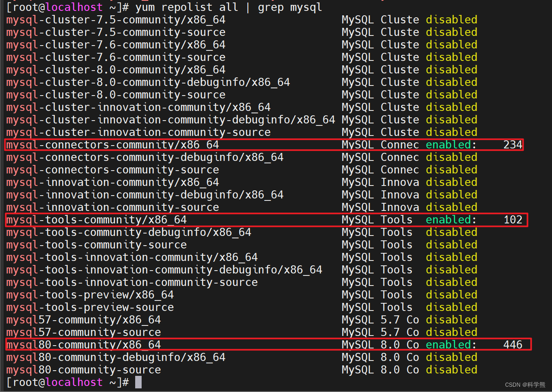This screenshot has width=552, height=392.
Task: Click 'MySQL Connec' name on enabled connectors row
Action: pos(381,145)
